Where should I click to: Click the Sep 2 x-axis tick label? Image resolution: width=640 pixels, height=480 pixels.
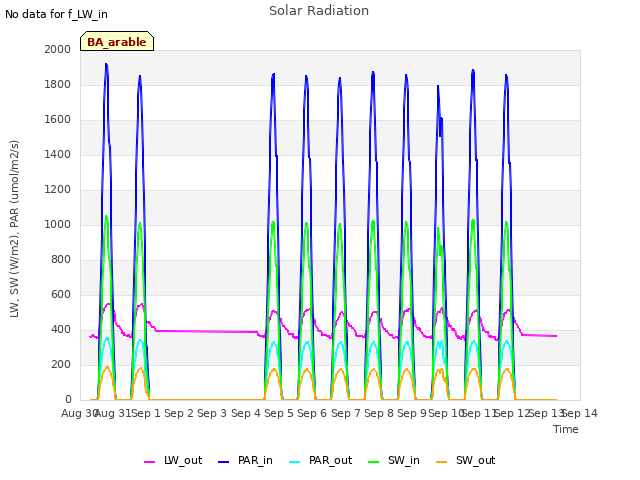pos(179,413)
